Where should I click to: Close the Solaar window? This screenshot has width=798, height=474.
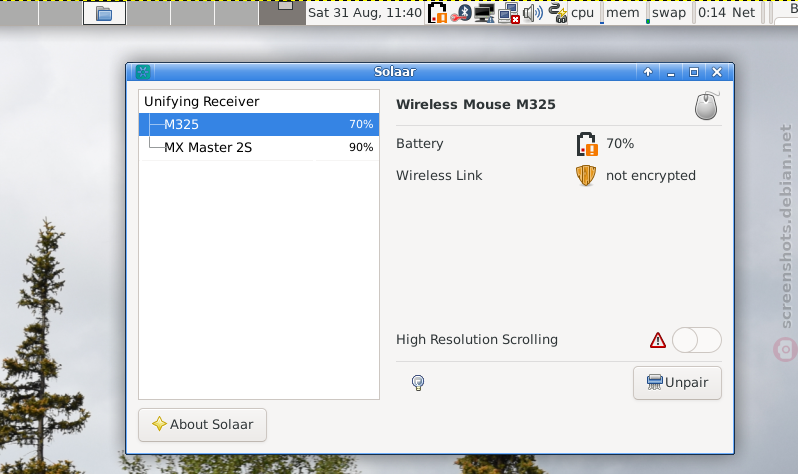pos(717,72)
